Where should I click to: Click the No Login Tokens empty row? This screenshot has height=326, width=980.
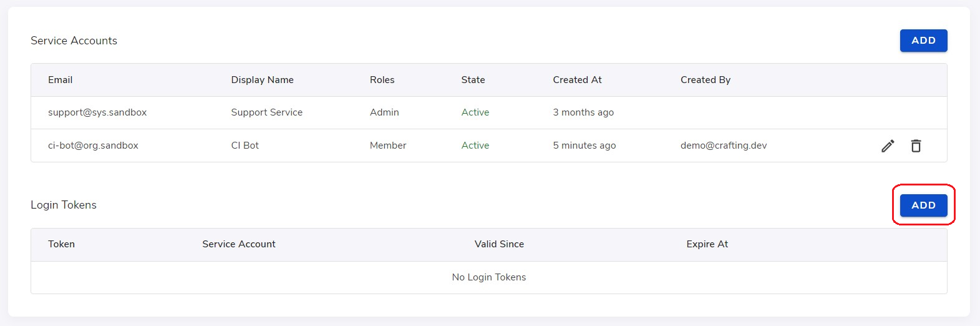(489, 277)
